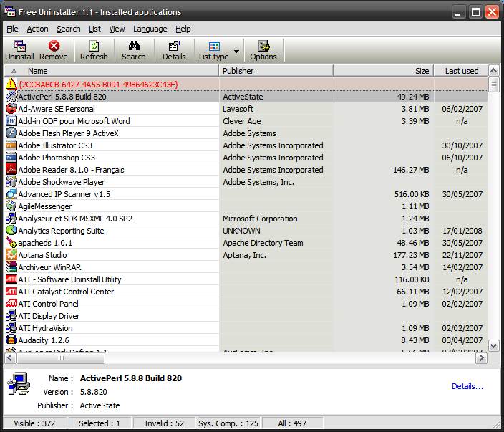Click the Add-in ODF Word icon

tap(11, 120)
